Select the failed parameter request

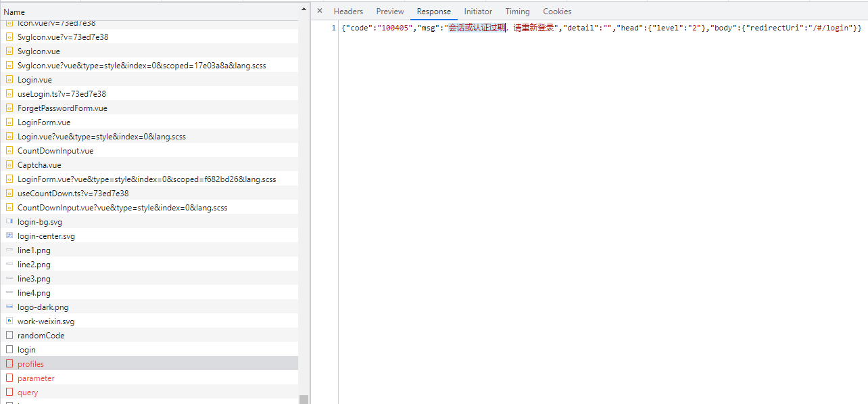[36, 378]
